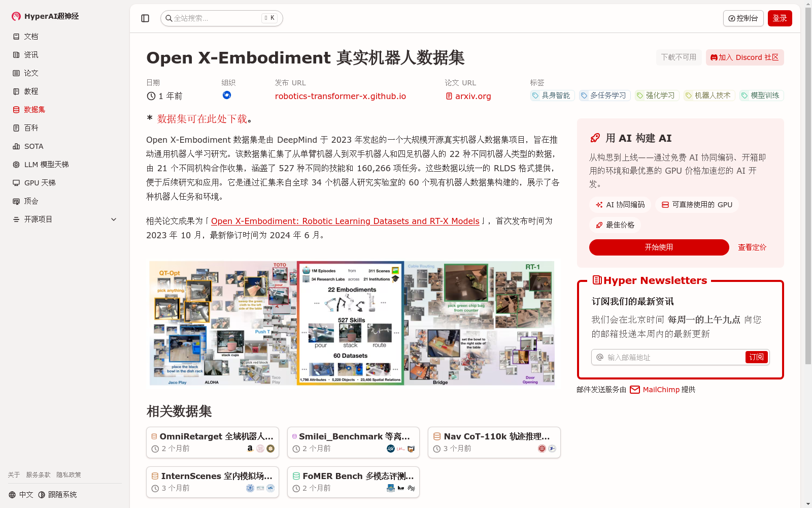This screenshot has width=812, height=508.
Task: Open the 服务条款 footer link
Action: tap(38, 475)
